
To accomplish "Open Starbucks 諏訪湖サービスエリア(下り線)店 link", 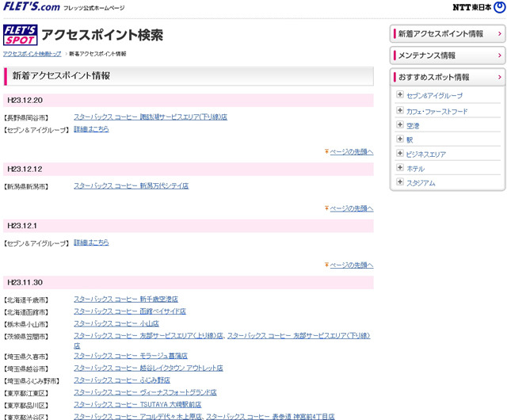I will (x=151, y=116).
